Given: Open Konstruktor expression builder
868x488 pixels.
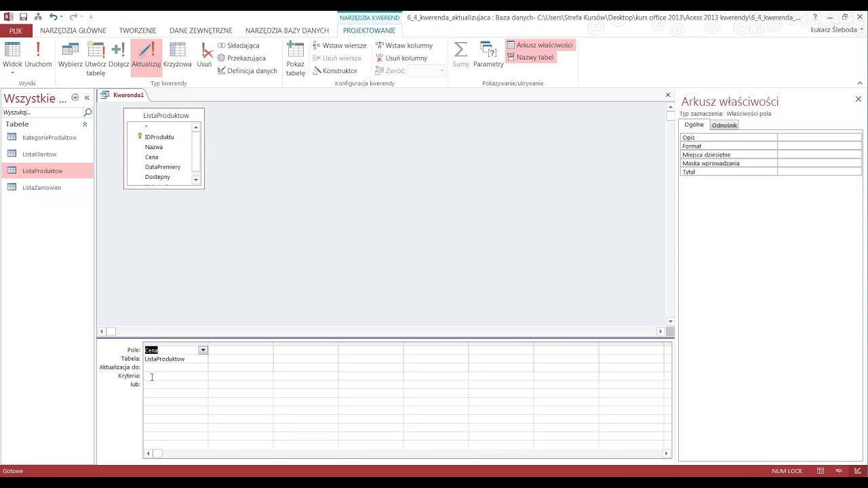Looking at the screenshot, I should (334, 70).
